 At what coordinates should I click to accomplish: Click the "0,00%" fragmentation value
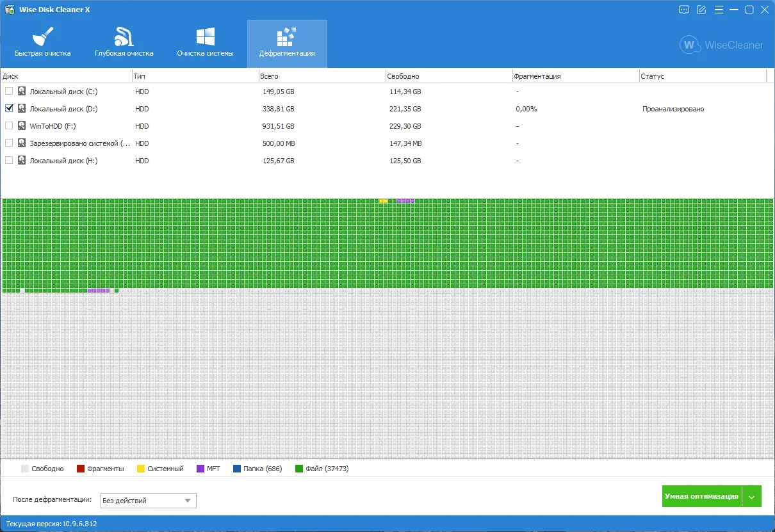click(526, 109)
